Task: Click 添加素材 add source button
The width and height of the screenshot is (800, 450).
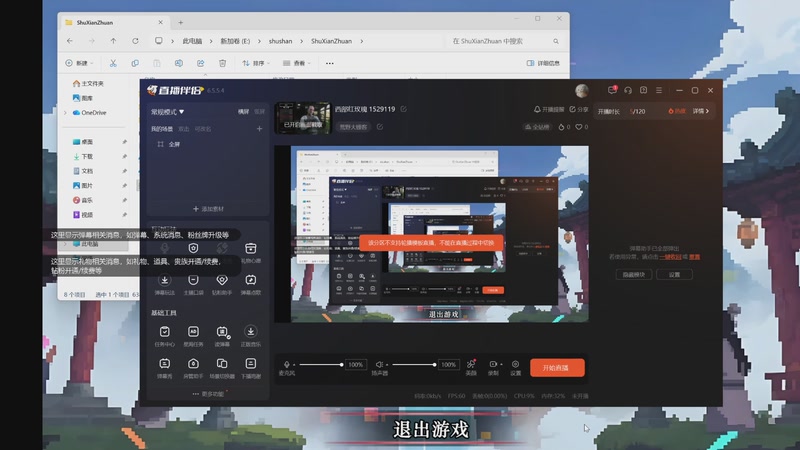Action: pos(208,209)
